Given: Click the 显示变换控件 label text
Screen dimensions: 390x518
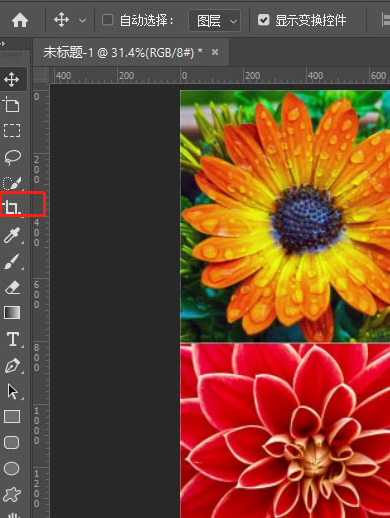Looking at the screenshot, I should pyautogui.click(x=311, y=21).
